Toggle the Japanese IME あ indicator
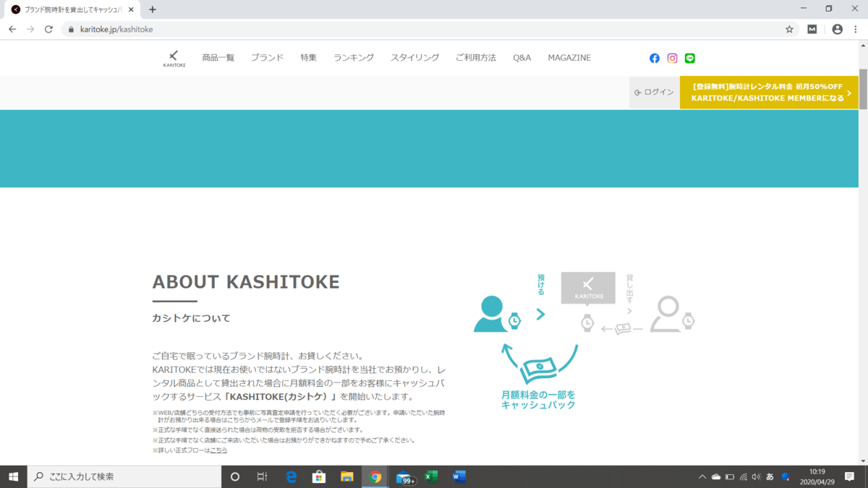The image size is (868, 488). click(770, 477)
